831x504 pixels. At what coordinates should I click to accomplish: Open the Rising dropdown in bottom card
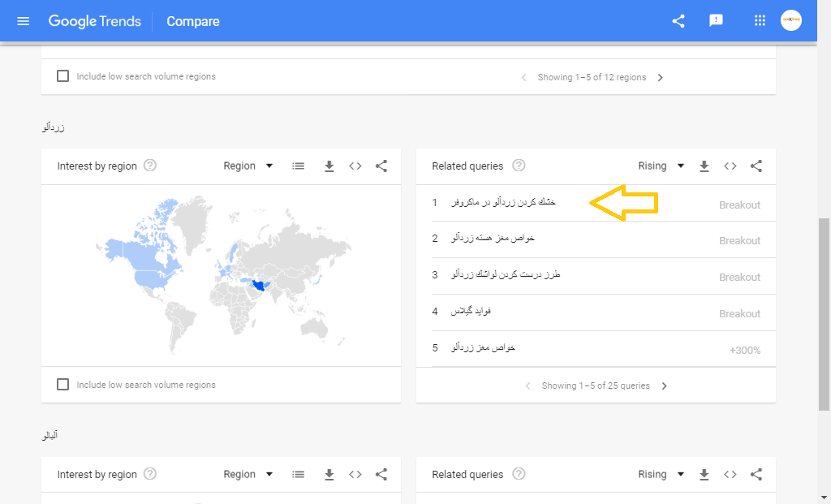[661, 475]
